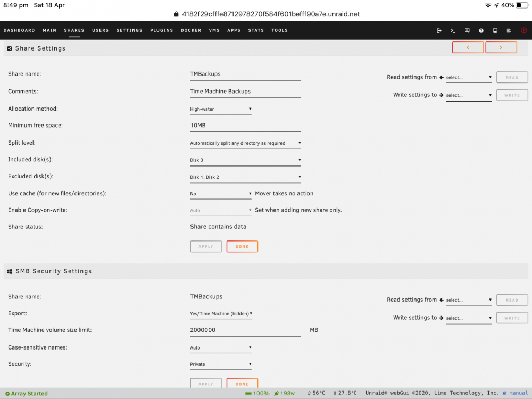
Task: Open the terminal icon in header
Action: 453,30
